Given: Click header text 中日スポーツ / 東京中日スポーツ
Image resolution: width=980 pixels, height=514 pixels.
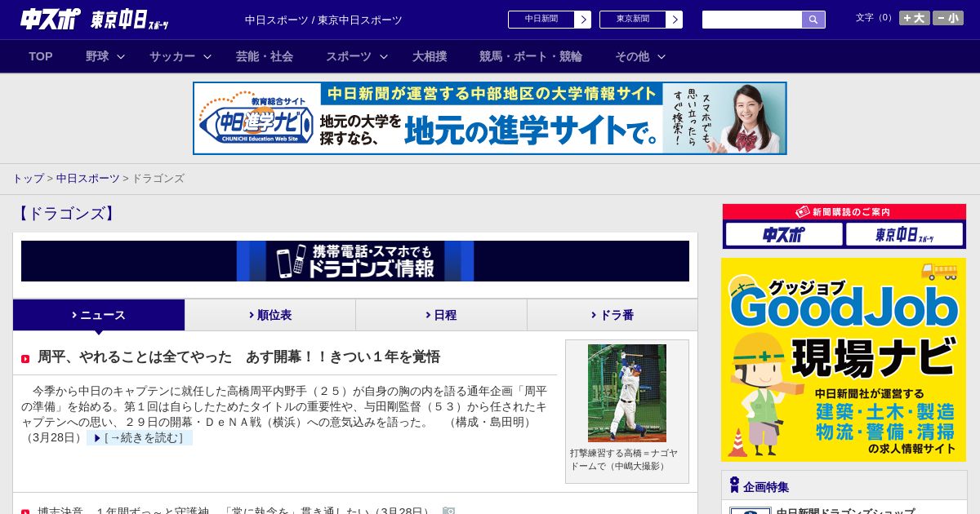Looking at the screenshot, I should (323, 20).
